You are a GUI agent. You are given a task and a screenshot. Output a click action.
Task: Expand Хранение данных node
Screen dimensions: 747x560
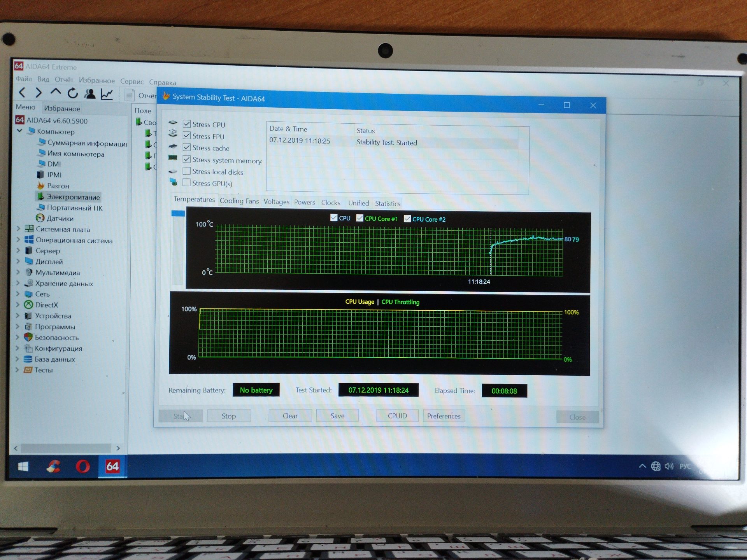click(18, 283)
